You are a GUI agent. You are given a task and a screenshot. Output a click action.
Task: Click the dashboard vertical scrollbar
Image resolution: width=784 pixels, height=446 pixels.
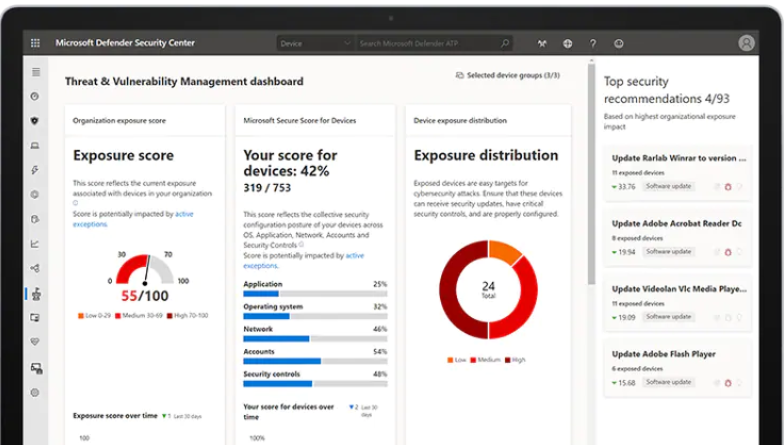point(592,172)
